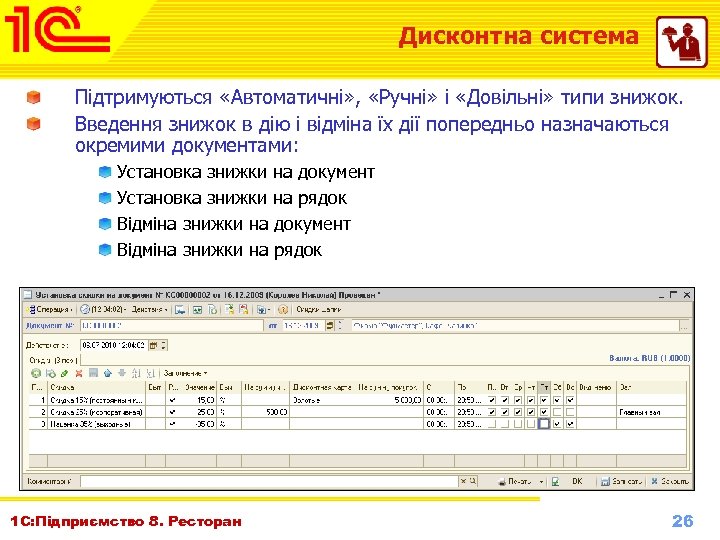Click the '5 000,00' amount cell in row 1
Viewport: 720px width, 540px height.
pyautogui.click(x=389, y=400)
